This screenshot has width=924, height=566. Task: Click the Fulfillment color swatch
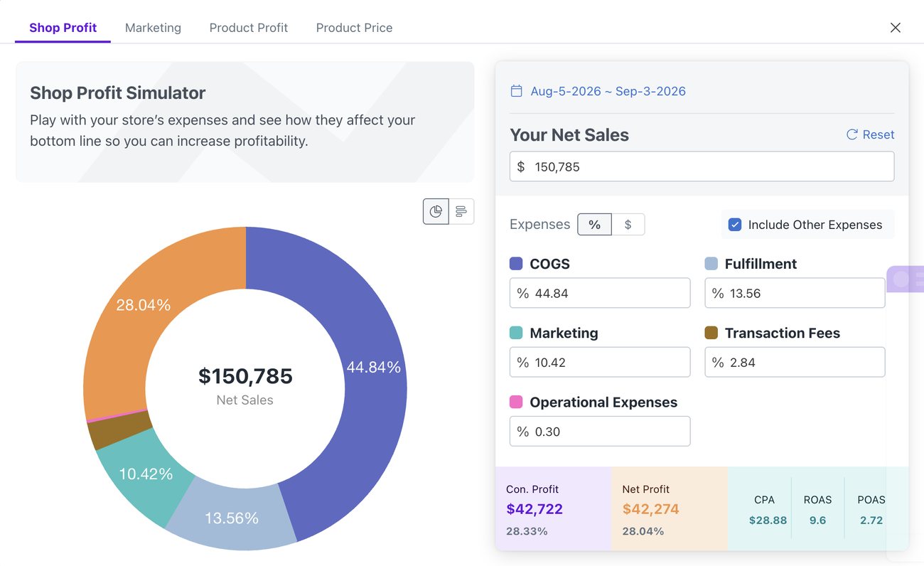coord(711,264)
